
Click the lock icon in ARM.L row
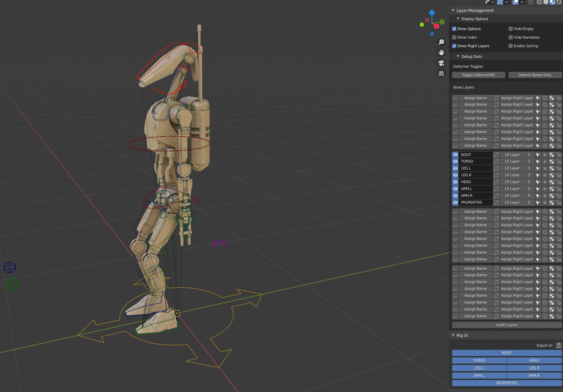pos(559,189)
